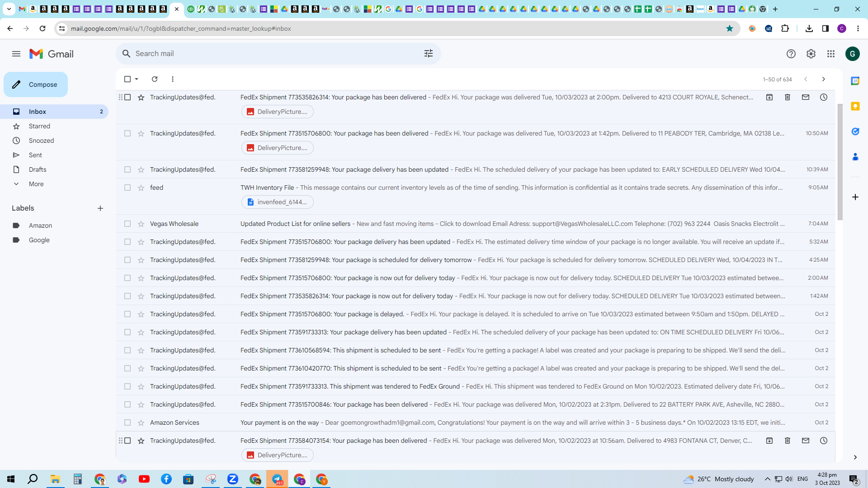Star the Amazon Services payment email
The image size is (868, 488).
141,422
